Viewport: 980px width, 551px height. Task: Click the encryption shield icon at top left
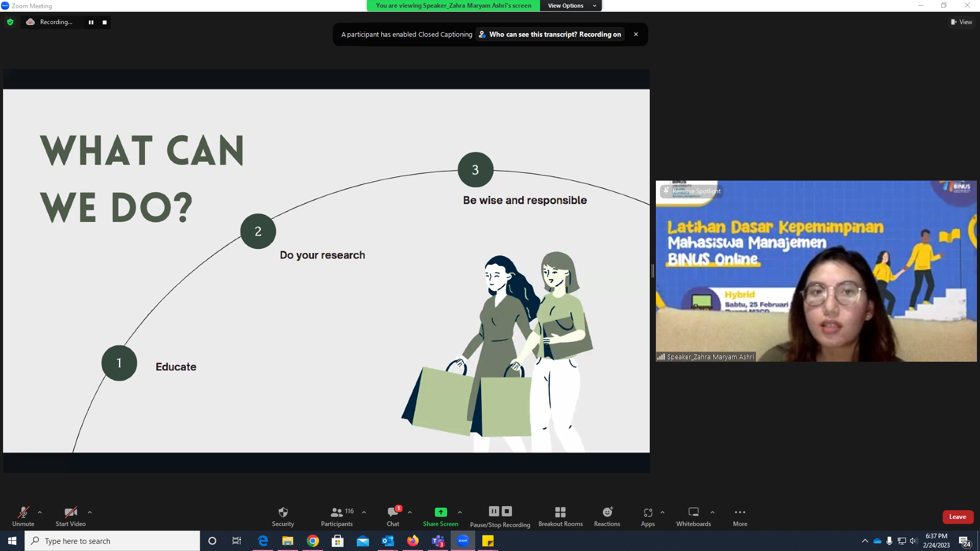10,22
